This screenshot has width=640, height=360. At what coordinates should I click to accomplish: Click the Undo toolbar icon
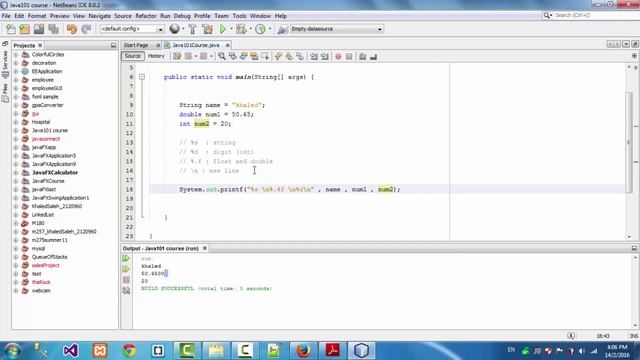point(72,29)
